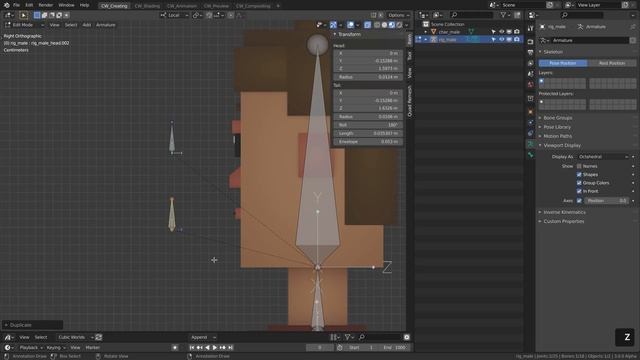Uncheck the Axes checkbox
The width and height of the screenshot is (640, 360).
point(579,201)
